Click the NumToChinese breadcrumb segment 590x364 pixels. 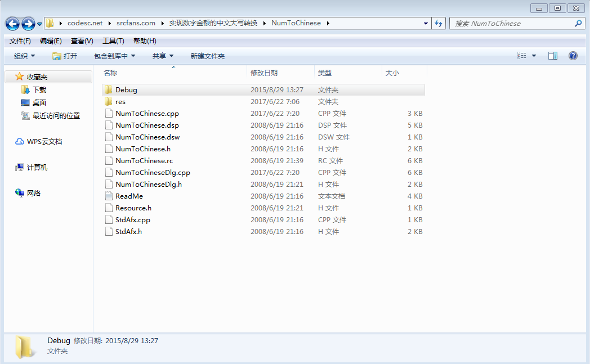point(296,23)
